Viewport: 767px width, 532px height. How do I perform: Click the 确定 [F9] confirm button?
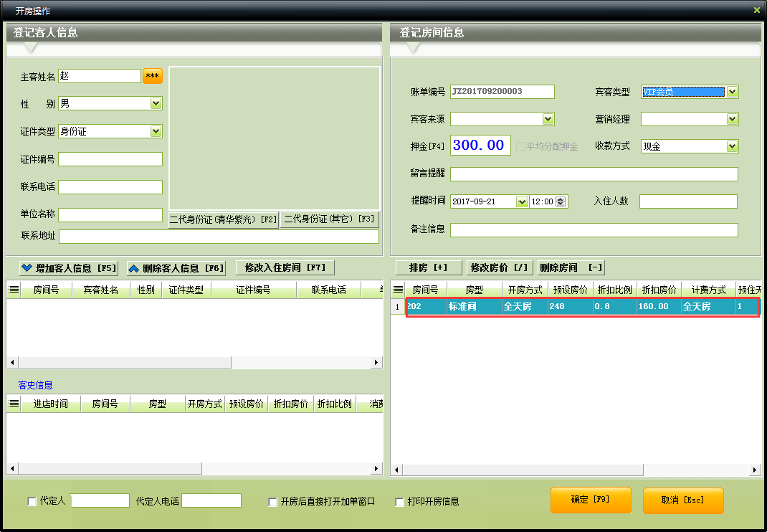(591, 500)
